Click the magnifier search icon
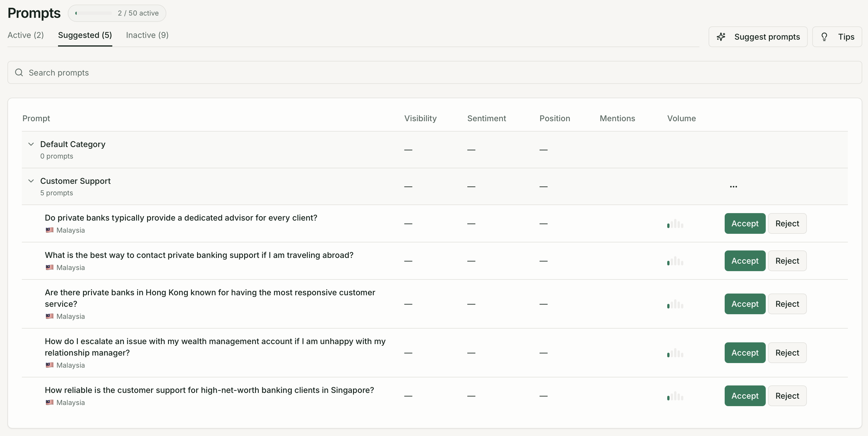This screenshot has width=868, height=436. 19,72
